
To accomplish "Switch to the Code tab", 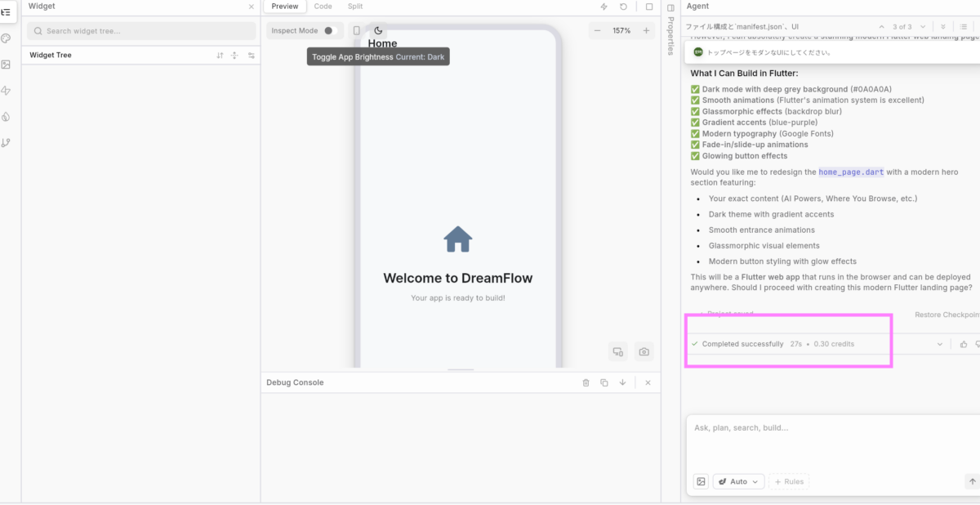I will [323, 7].
